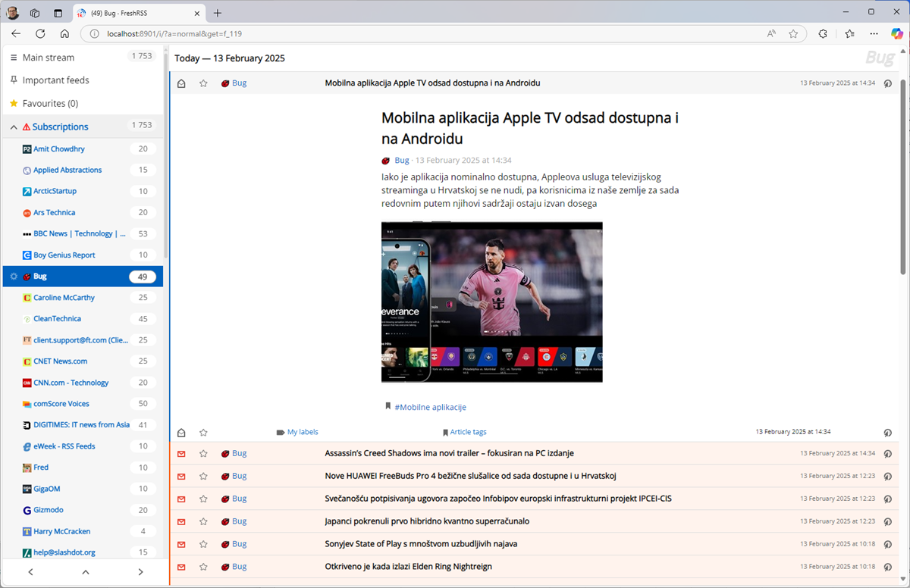The height and width of the screenshot is (588, 910).
Task: Open article 'Japanci pokrenuli prvo hibridno kvantno superračunalo'
Action: pos(427,521)
